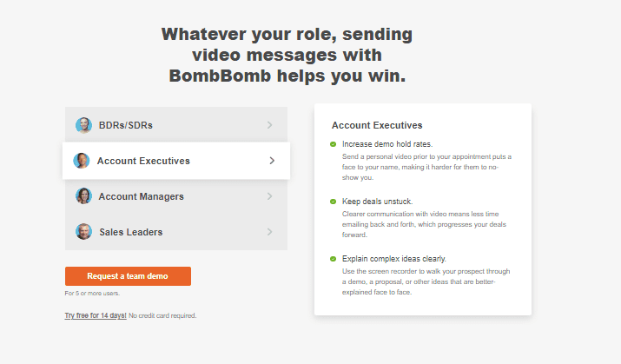
Task: Click green bullet beside Explain complex ideas clearly
Action: (x=333, y=259)
